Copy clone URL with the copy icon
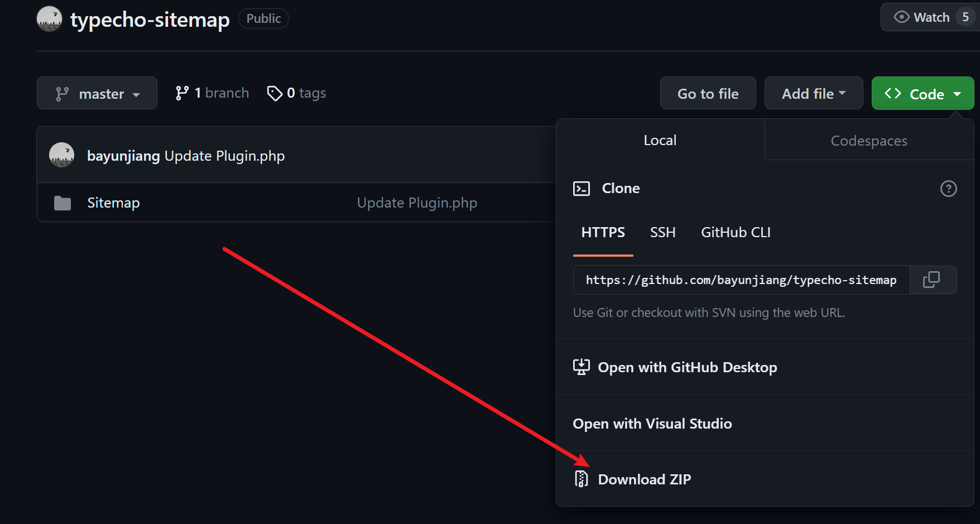 [931, 280]
